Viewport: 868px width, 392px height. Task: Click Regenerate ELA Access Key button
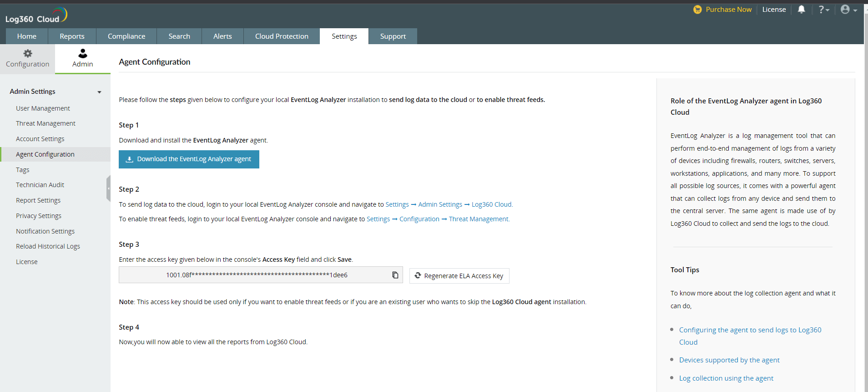click(x=459, y=276)
